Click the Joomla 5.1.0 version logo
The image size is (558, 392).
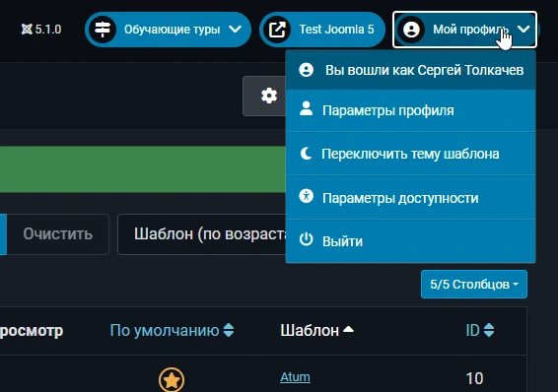tap(41, 30)
